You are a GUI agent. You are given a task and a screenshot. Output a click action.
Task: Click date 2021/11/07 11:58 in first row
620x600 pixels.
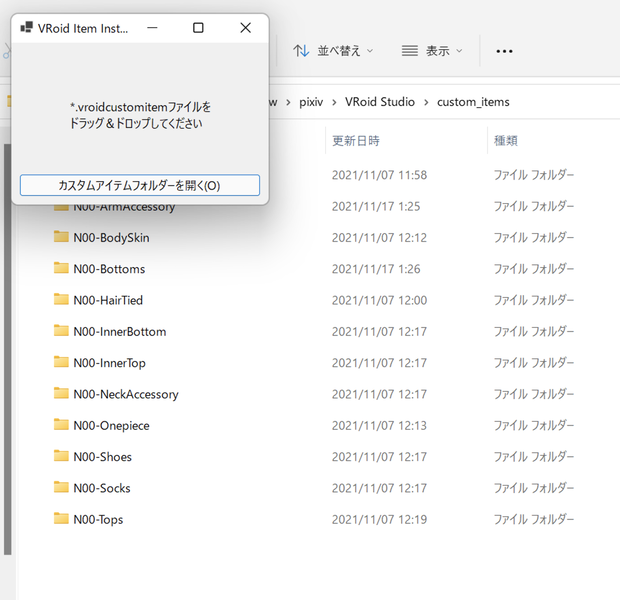[379, 175]
